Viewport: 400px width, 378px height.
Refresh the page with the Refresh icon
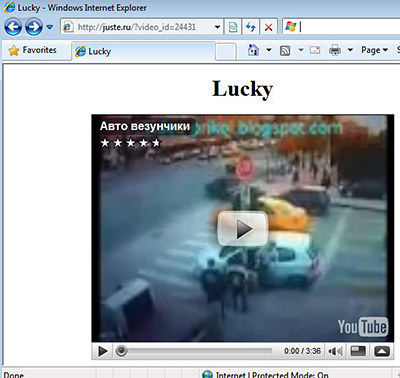click(x=250, y=27)
